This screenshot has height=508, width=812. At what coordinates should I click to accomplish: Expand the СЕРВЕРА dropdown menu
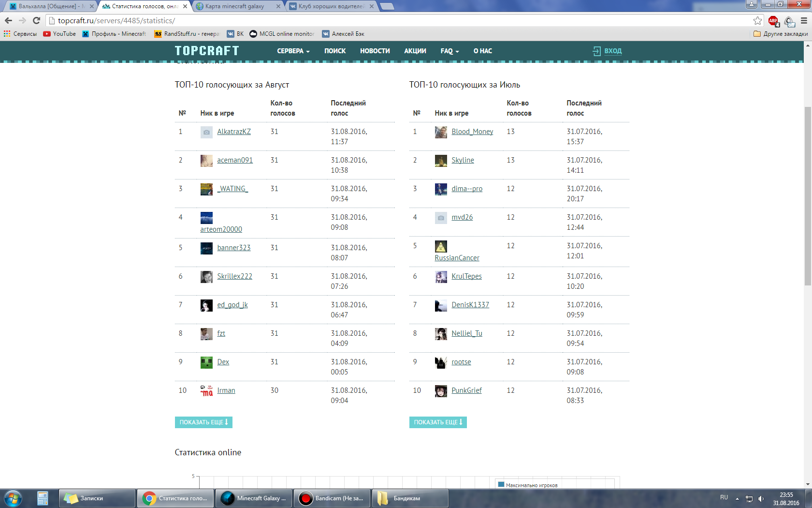tap(293, 51)
